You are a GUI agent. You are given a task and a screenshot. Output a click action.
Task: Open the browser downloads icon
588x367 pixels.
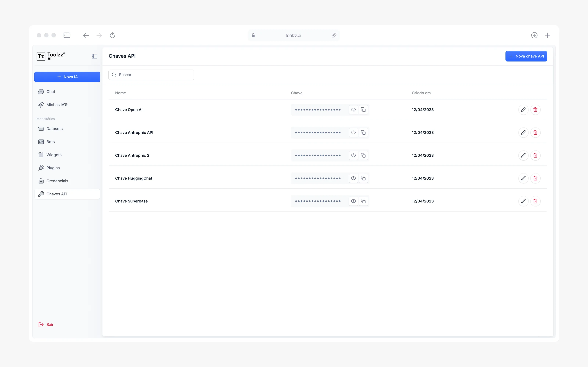tap(534, 35)
